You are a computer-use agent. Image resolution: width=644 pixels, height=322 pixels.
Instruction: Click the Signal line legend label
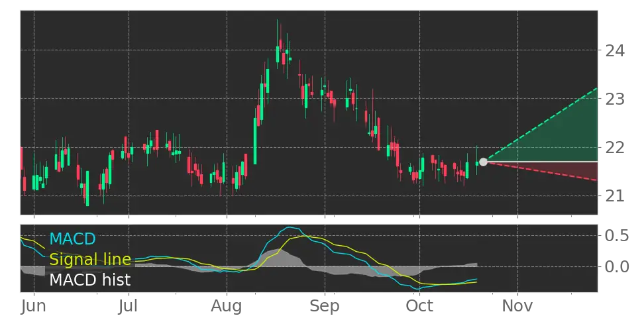click(90, 260)
